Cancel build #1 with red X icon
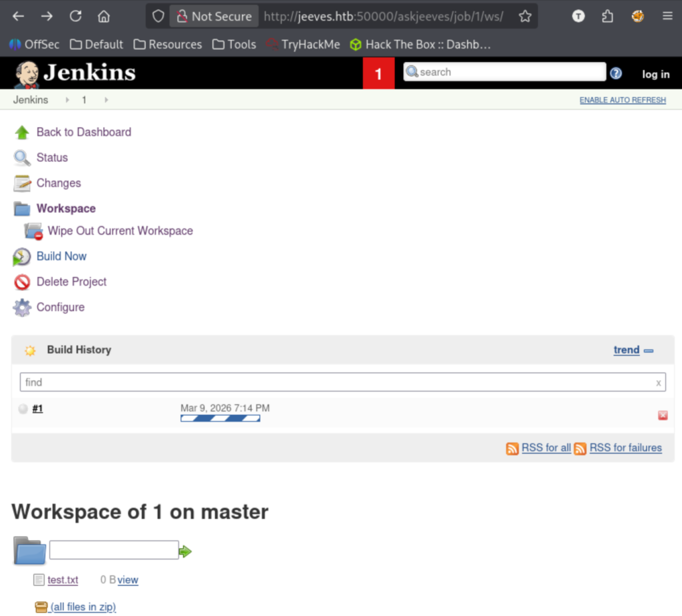Image resolution: width=682 pixels, height=616 pixels. pos(663,416)
